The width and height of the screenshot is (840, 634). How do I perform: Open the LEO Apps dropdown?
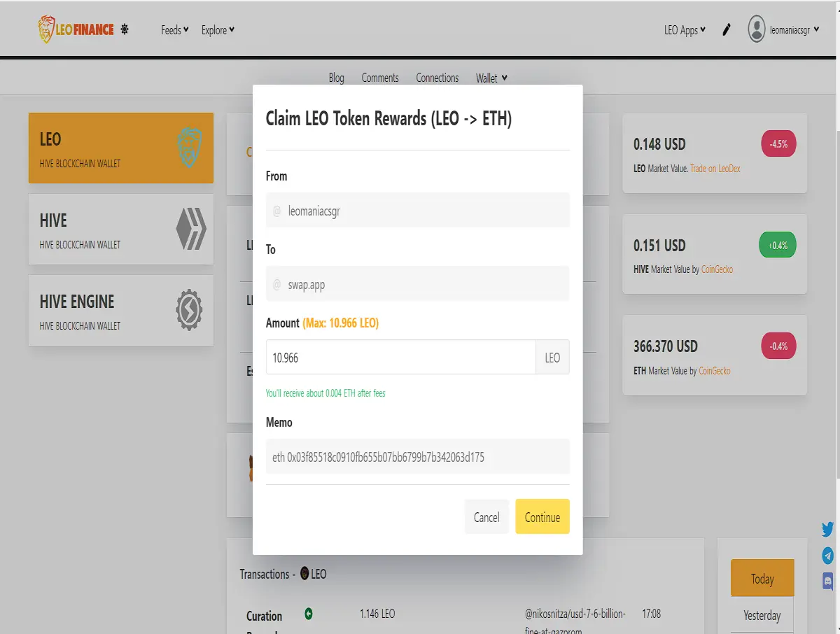(x=685, y=30)
